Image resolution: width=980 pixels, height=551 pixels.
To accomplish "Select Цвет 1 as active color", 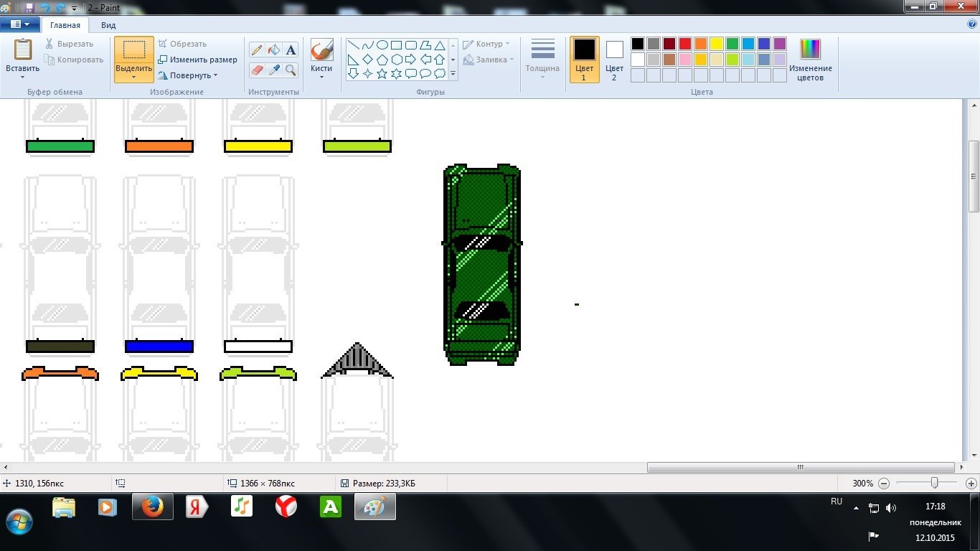I will [584, 60].
